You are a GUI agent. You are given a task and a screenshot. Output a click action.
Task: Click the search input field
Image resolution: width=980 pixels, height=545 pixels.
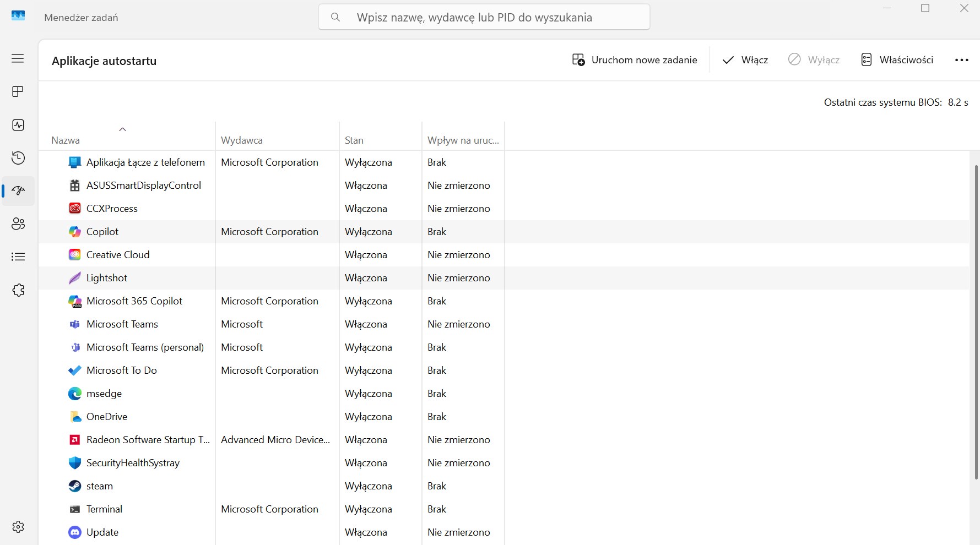485,17
